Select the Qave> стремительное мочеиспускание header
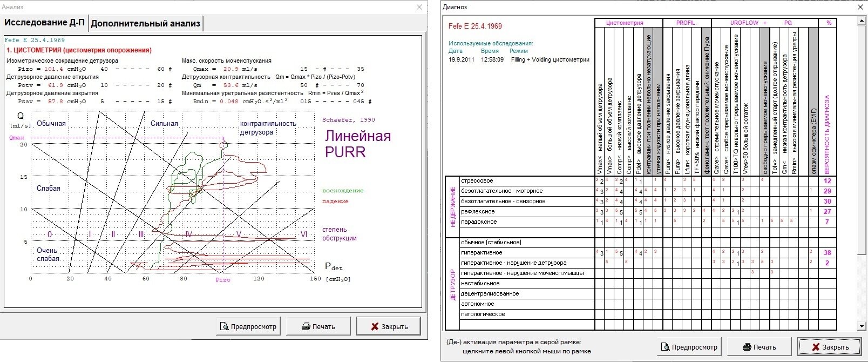 pos(716,101)
